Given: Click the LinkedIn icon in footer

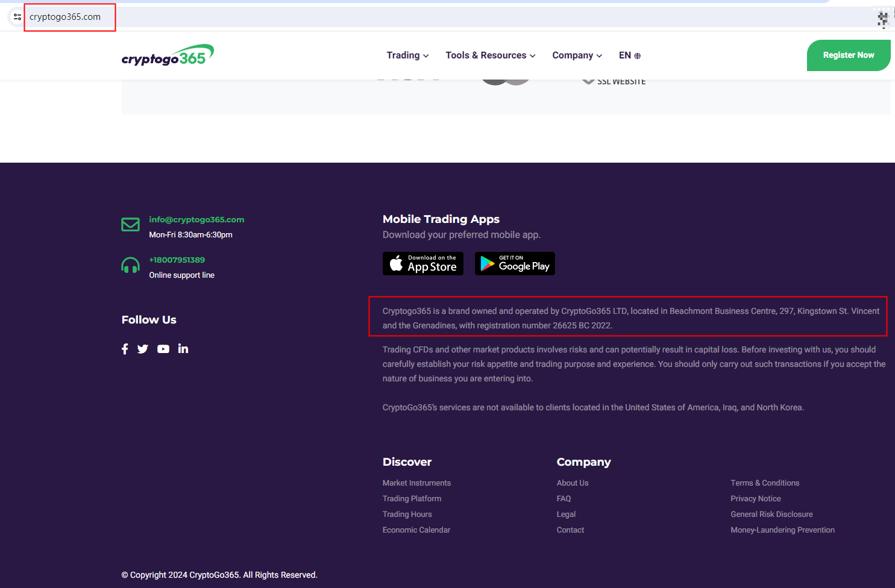Looking at the screenshot, I should (183, 349).
